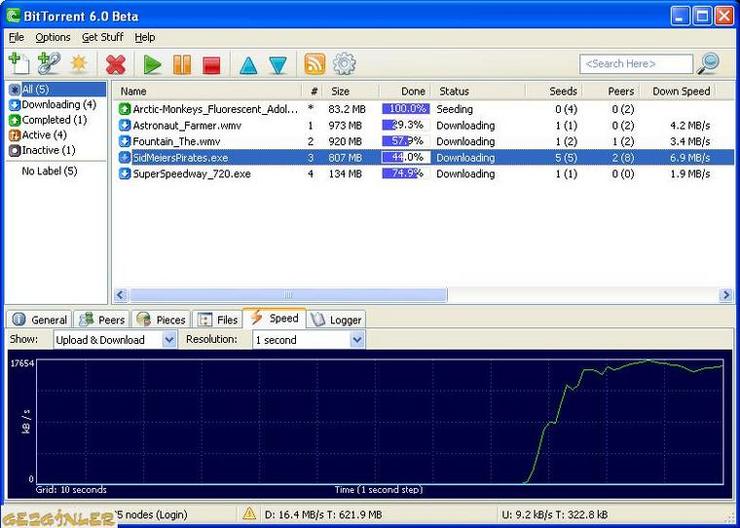Click the nodes (Login) status text

click(x=151, y=514)
